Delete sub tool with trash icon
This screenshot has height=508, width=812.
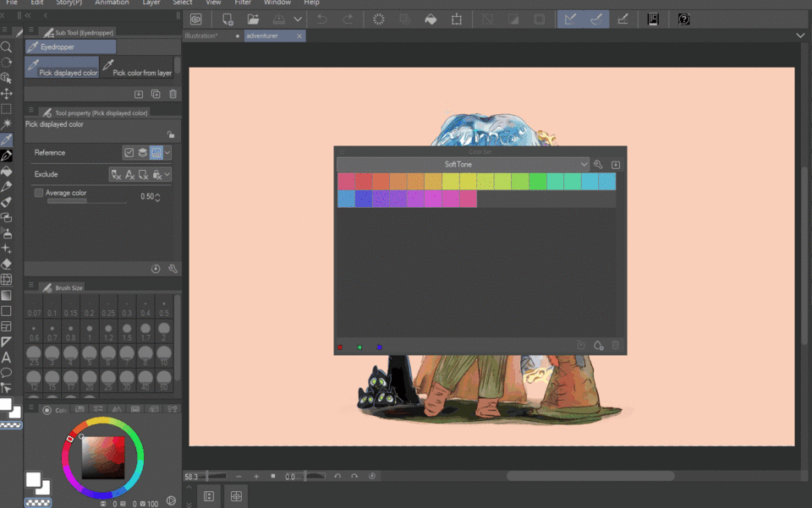[173, 95]
